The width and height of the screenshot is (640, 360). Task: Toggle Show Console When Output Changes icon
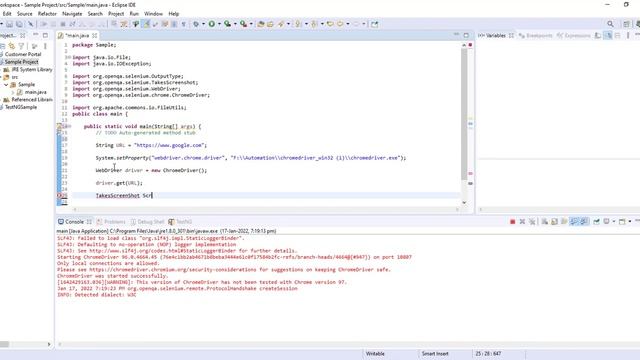(584, 222)
